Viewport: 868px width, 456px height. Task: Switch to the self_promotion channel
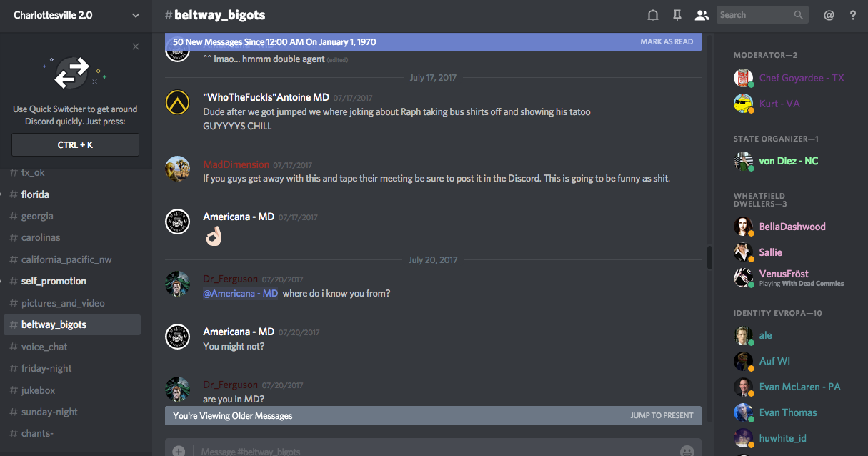point(54,282)
